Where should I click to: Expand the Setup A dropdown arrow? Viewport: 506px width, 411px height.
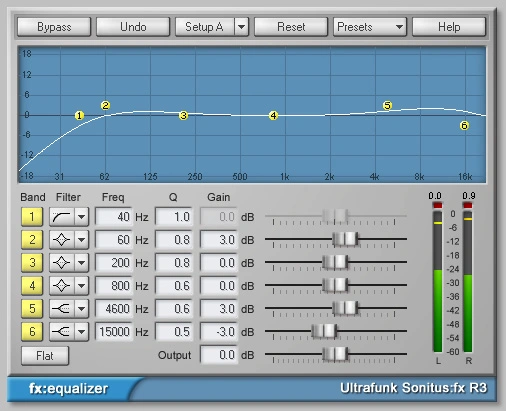242,27
